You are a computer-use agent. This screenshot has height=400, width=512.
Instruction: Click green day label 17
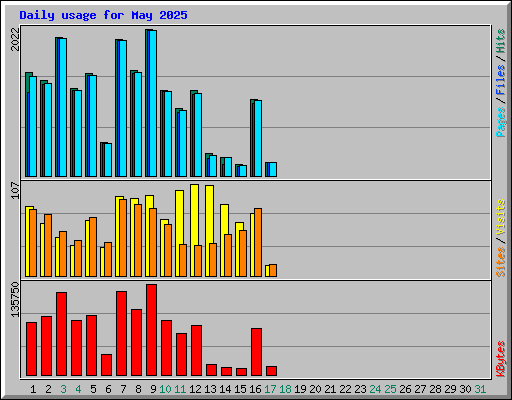[x=270, y=389]
